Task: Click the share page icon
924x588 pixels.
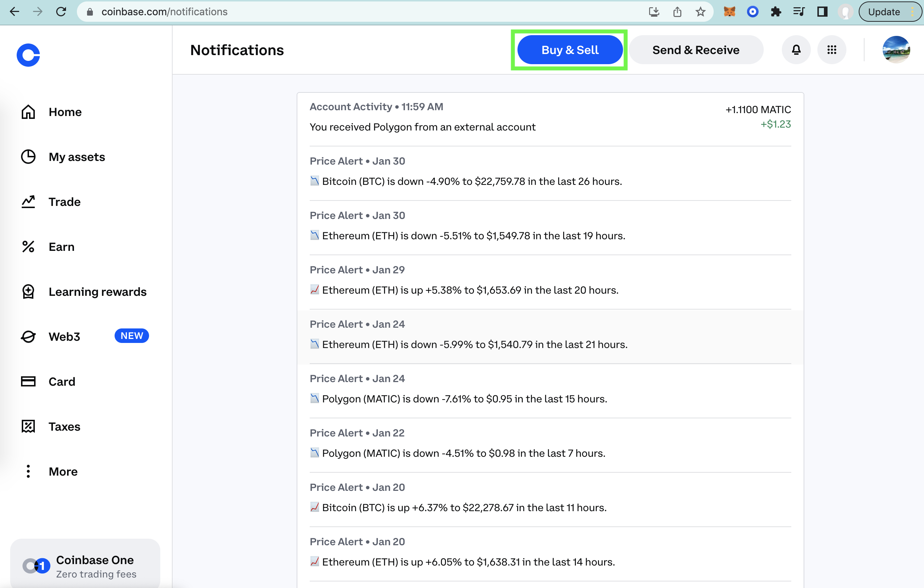Action: (677, 12)
